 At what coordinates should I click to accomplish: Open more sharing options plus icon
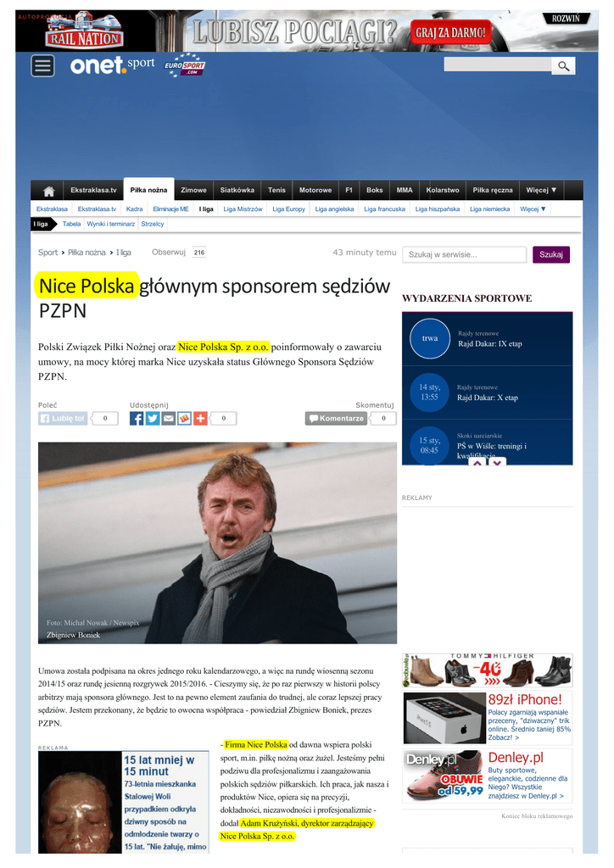pos(200,419)
